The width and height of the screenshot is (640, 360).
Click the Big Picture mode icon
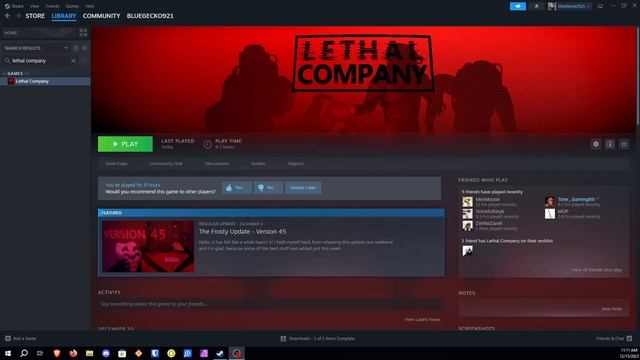click(600, 6)
